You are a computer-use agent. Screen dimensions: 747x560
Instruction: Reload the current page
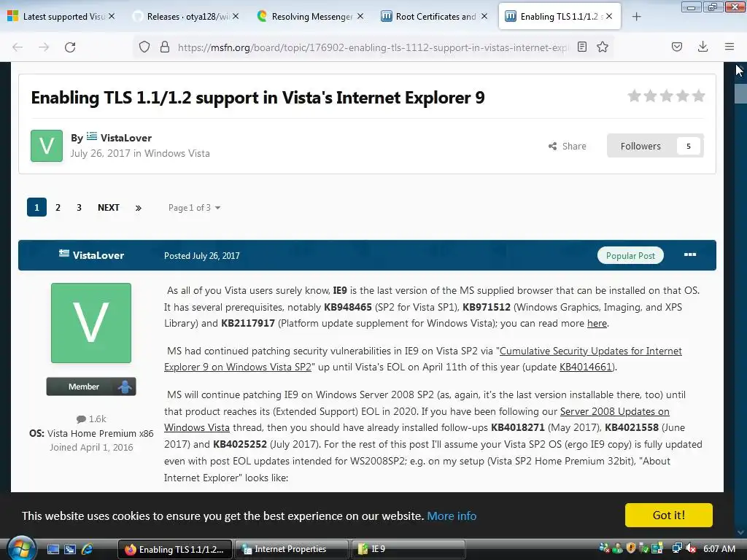70,47
